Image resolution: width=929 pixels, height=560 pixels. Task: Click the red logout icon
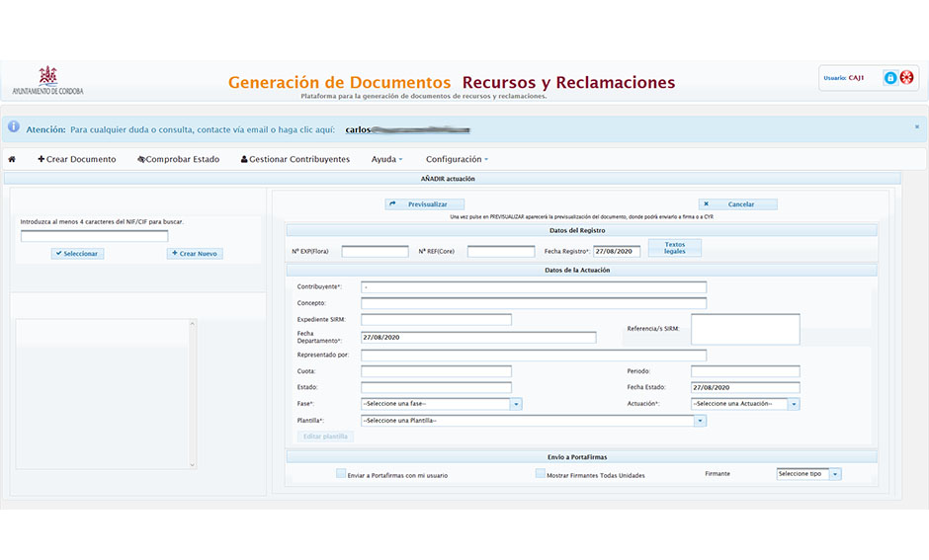coord(906,78)
